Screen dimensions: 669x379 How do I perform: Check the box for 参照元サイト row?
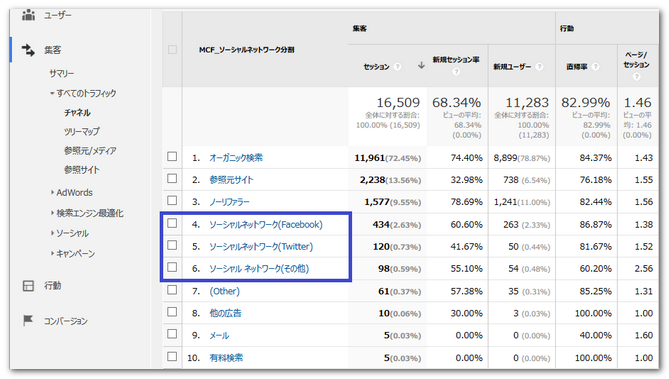pyautogui.click(x=172, y=178)
